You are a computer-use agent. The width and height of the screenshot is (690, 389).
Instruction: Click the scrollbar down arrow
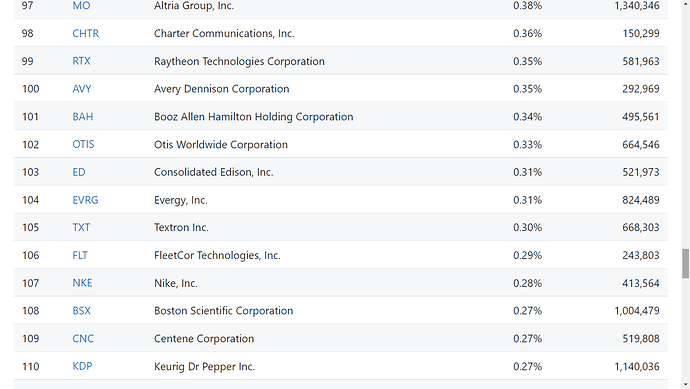tap(686, 385)
